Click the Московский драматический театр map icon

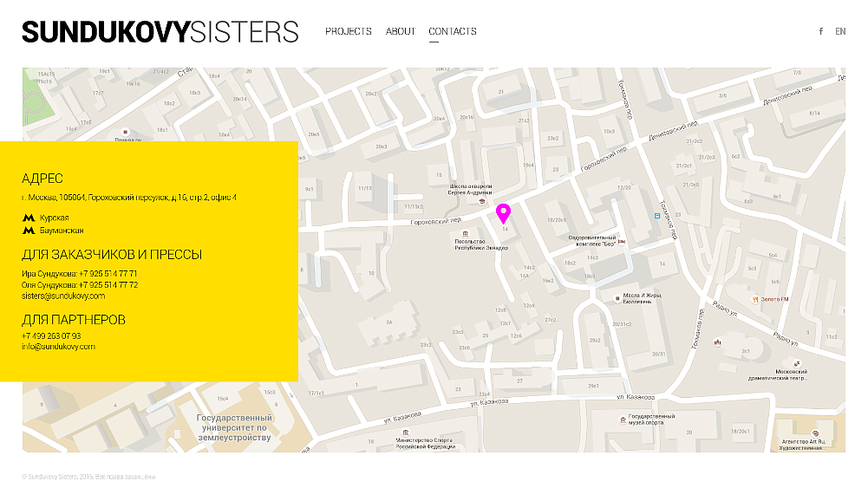[797, 364]
